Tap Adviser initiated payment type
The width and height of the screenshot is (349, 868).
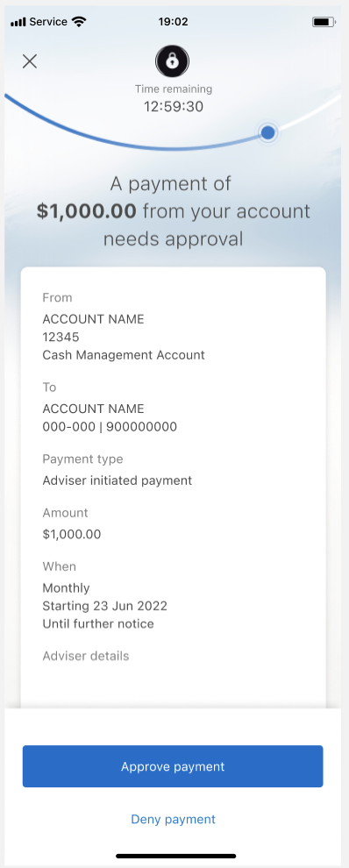[118, 480]
